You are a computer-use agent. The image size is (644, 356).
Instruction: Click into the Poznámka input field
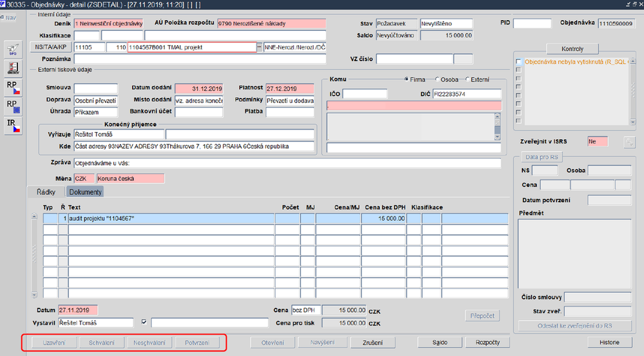[200, 59]
